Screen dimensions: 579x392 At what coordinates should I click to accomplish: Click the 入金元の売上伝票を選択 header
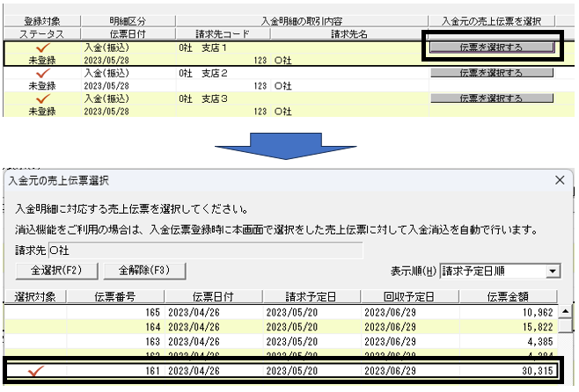tap(492, 21)
